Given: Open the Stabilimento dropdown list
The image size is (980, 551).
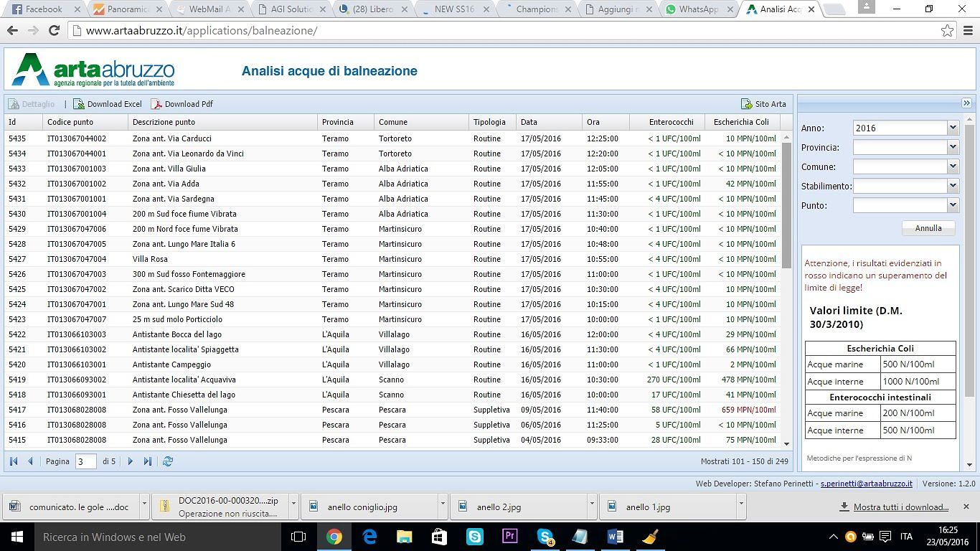Looking at the screenshot, I should coord(953,186).
